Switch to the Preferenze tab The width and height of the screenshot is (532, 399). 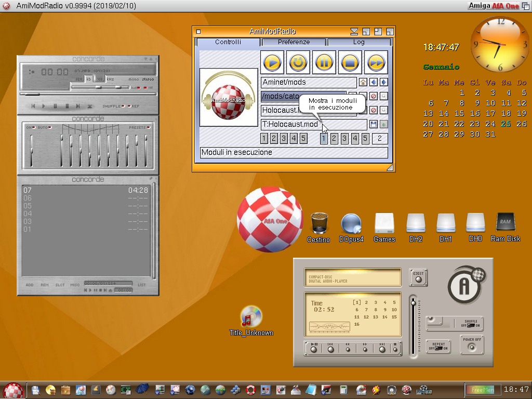pyautogui.click(x=294, y=42)
